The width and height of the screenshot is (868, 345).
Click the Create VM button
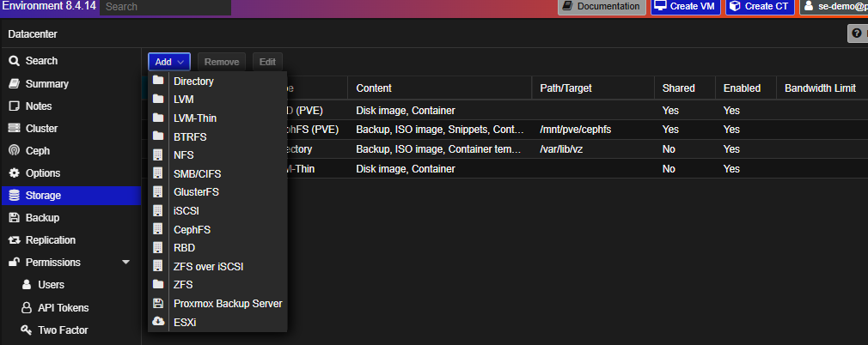click(x=685, y=7)
